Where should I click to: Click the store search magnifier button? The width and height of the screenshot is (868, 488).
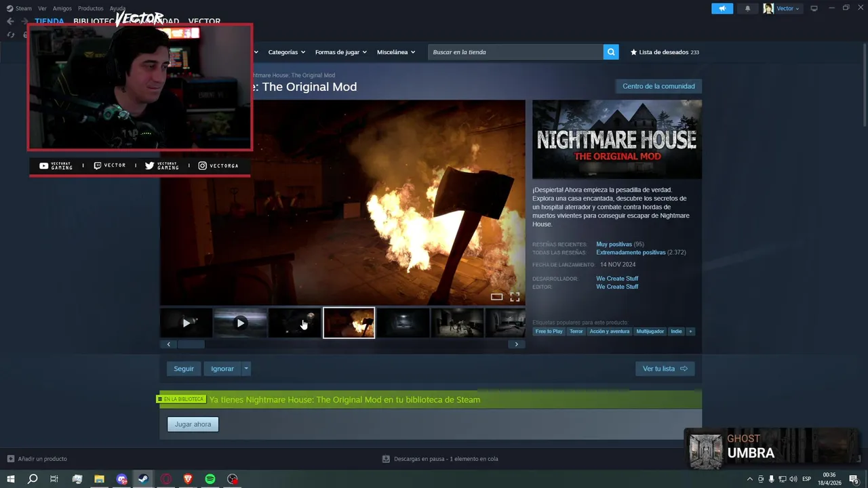click(x=611, y=52)
